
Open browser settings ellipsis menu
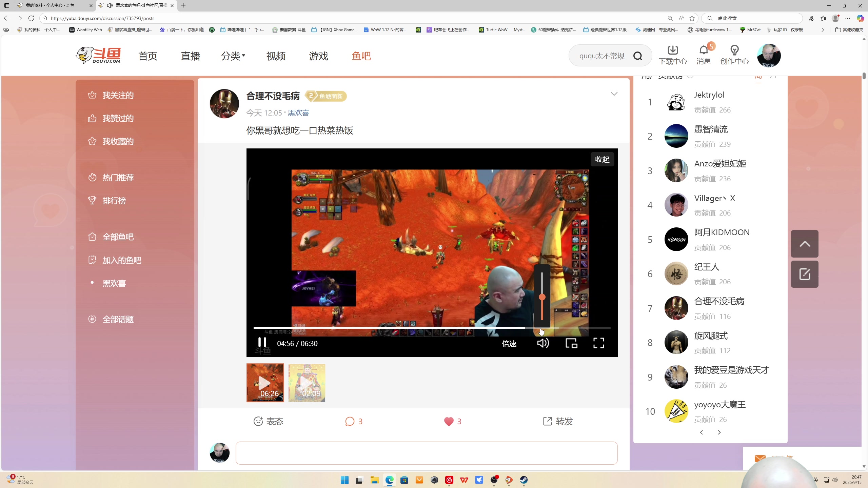[x=848, y=18]
